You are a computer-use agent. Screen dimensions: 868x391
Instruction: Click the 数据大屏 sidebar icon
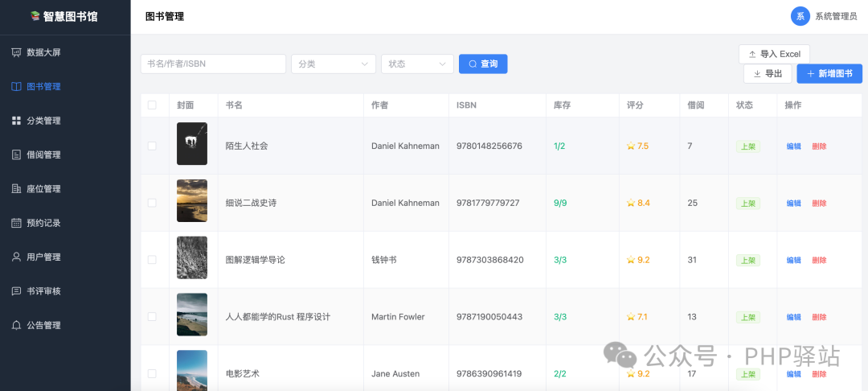pos(17,52)
